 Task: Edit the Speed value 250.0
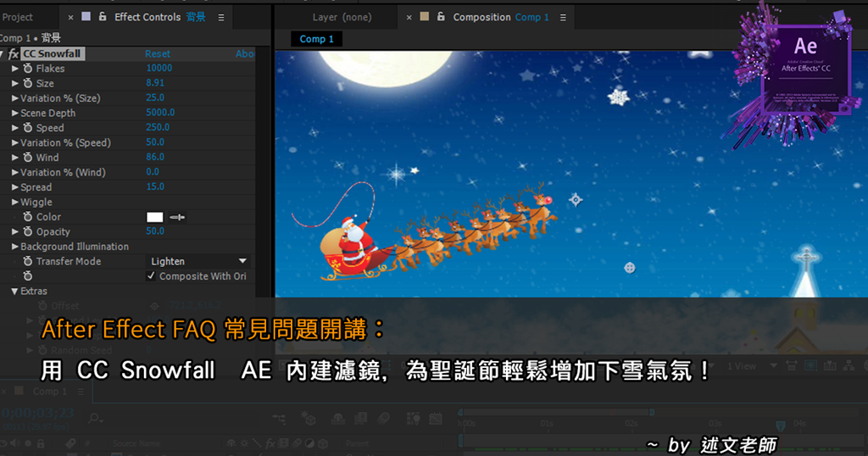point(158,127)
